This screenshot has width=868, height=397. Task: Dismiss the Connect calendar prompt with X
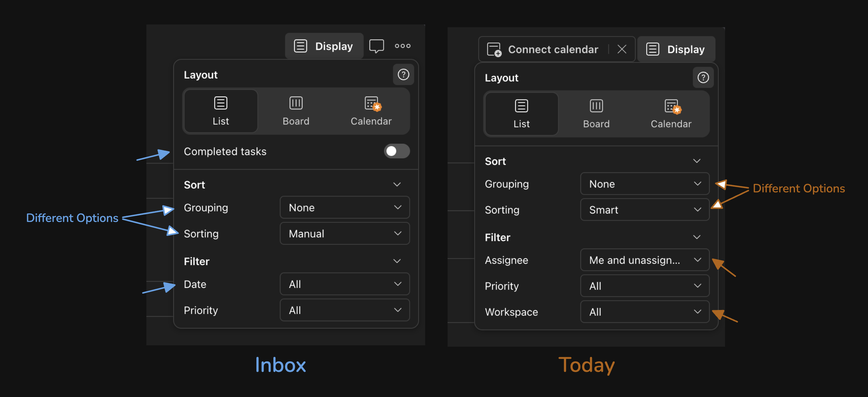coord(621,49)
